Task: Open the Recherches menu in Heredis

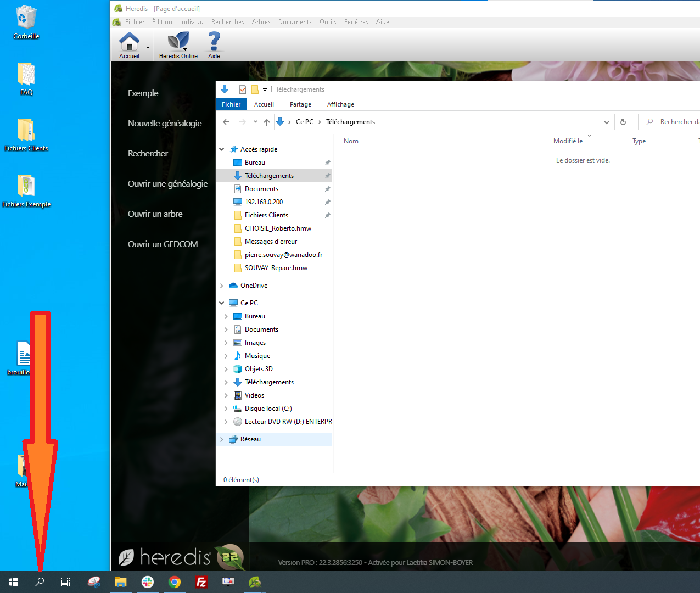Action: [x=227, y=22]
